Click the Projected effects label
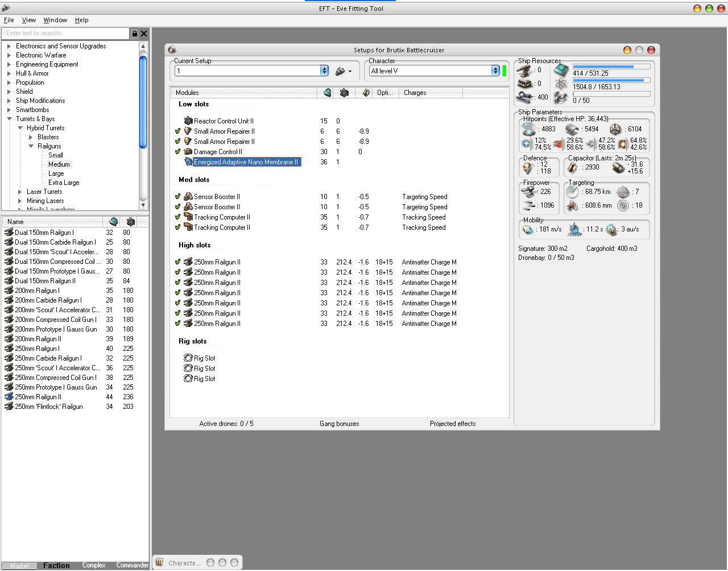 [452, 424]
